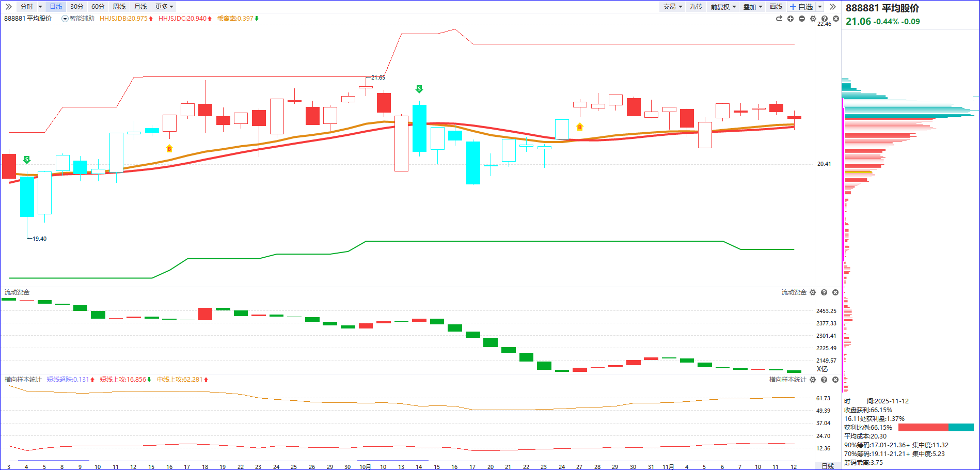Screen dimensions: 980x470
Task: Toggle the 画线 drawing tool
Action: tap(776, 7)
